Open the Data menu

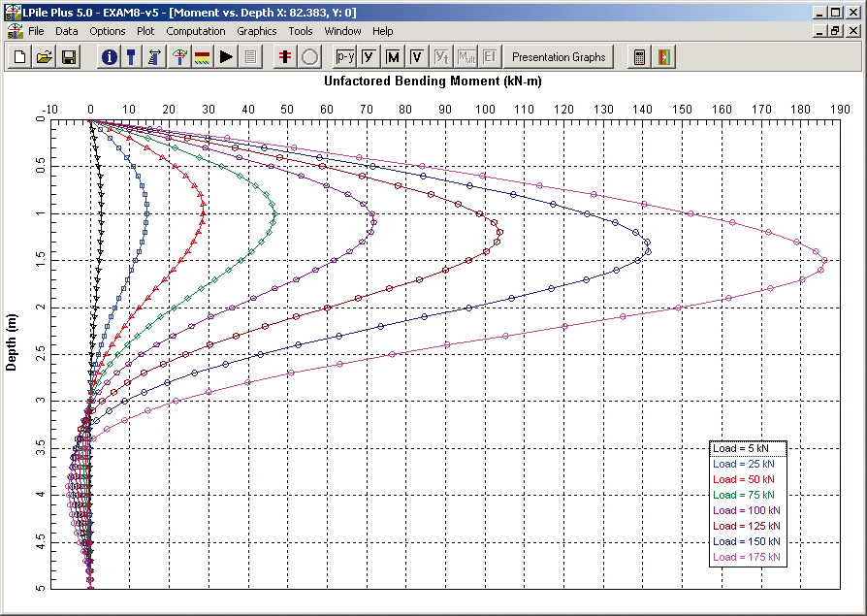coord(66,31)
